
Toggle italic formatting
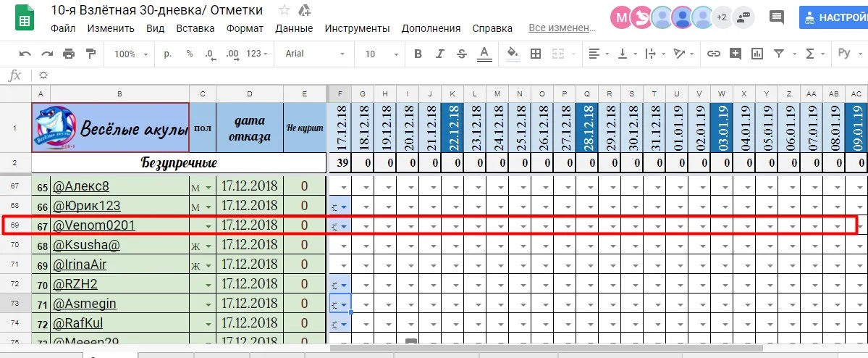(440, 54)
